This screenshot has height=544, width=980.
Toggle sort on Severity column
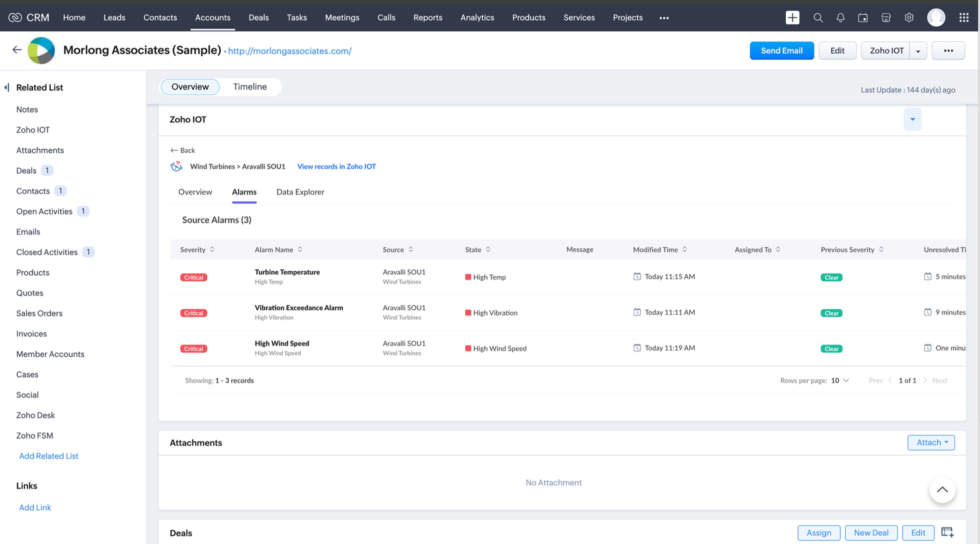click(x=212, y=249)
